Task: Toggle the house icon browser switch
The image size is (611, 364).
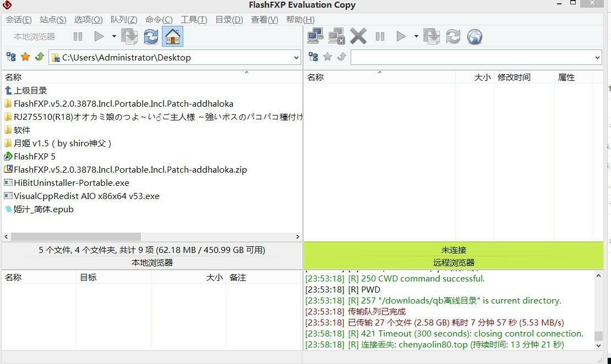Action: 172,37
